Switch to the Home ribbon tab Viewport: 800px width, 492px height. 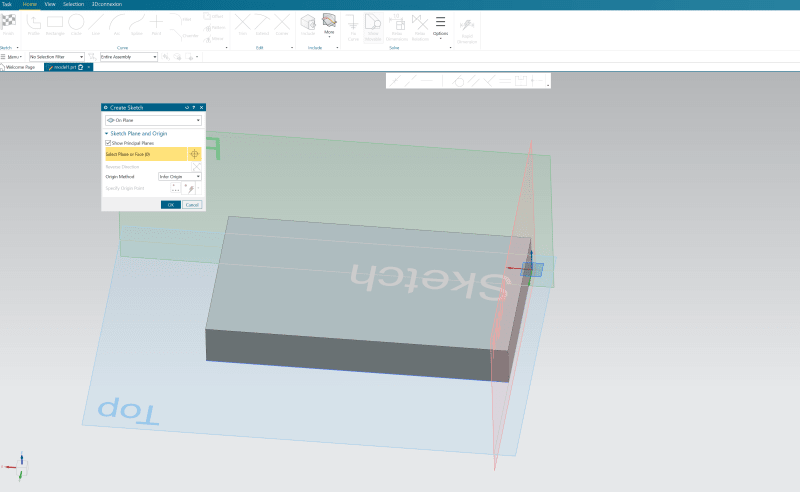point(30,4)
